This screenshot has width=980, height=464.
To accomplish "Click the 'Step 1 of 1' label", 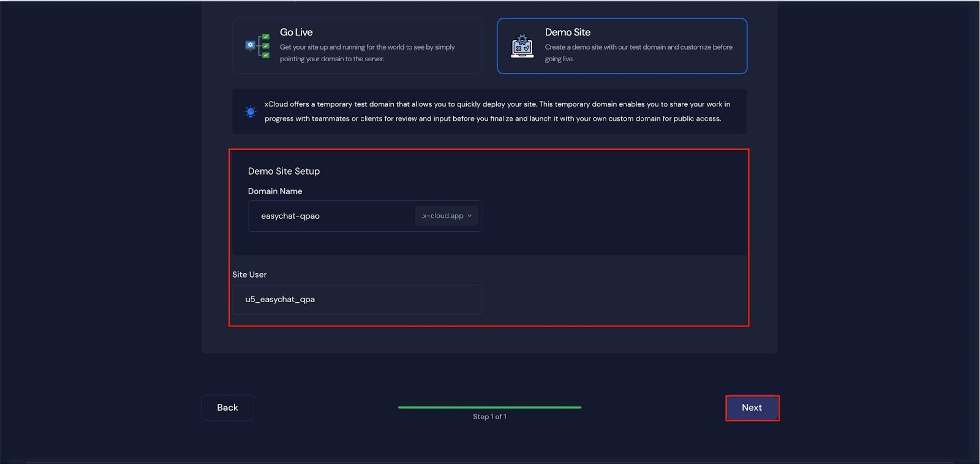I will pyautogui.click(x=489, y=417).
